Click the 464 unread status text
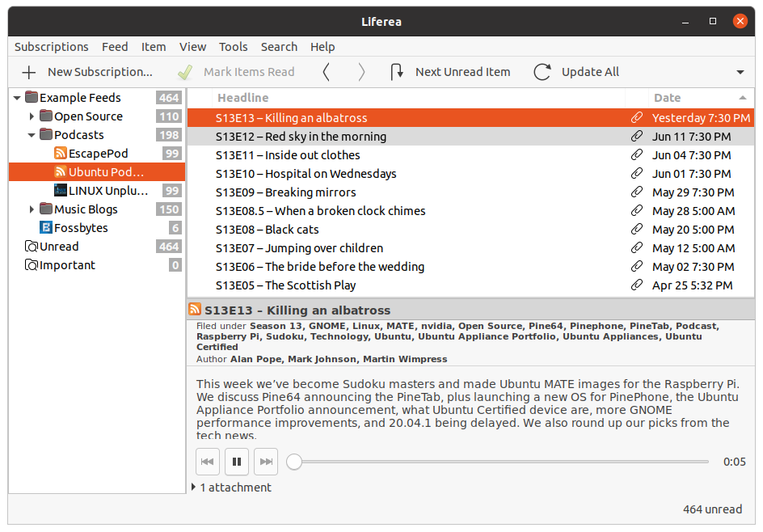The width and height of the screenshot is (763, 532). pos(712,509)
